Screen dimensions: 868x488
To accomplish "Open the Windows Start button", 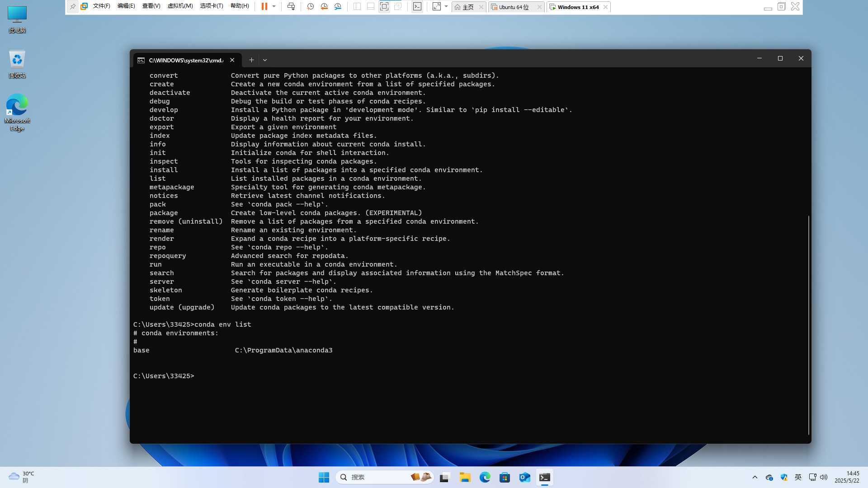I will tap(324, 477).
